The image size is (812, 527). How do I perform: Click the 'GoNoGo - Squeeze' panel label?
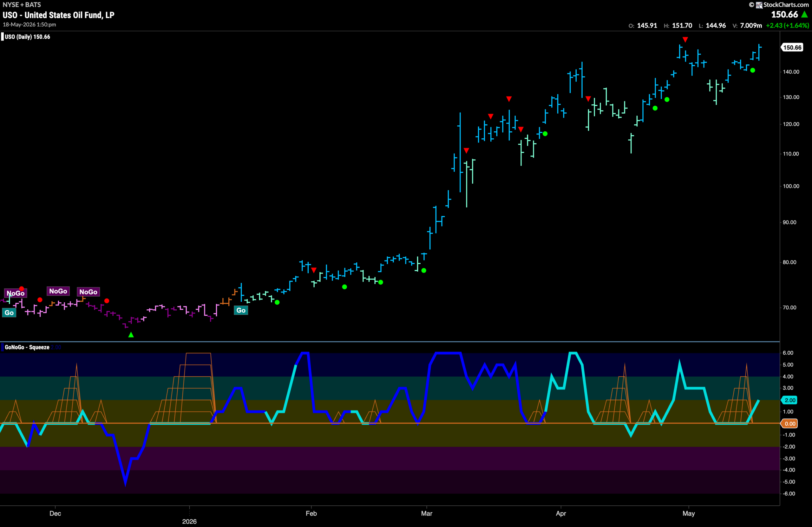(27, 347)
